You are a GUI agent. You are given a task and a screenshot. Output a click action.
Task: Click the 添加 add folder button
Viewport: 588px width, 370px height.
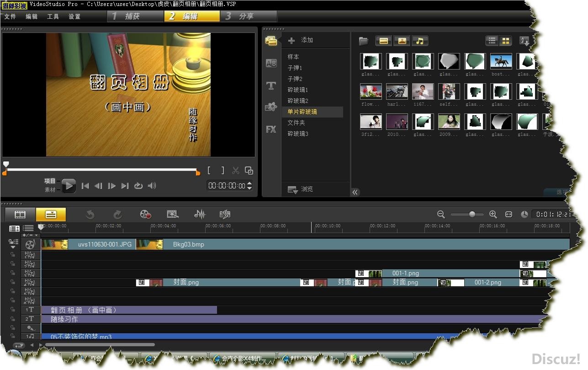[301, 40]
